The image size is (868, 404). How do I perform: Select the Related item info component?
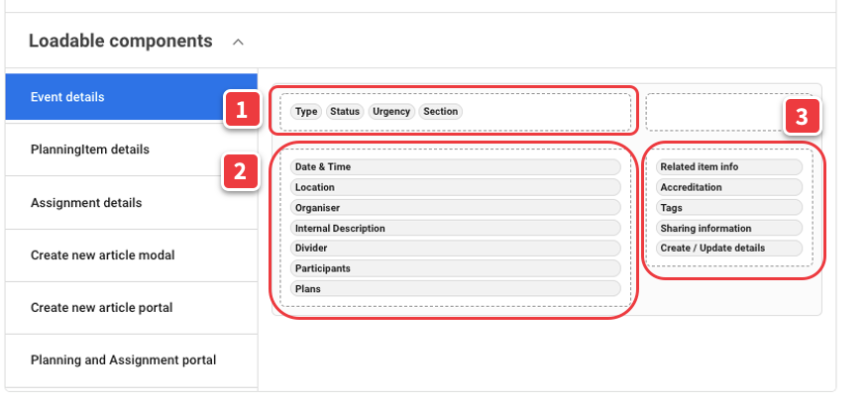[x=728, y=167]
